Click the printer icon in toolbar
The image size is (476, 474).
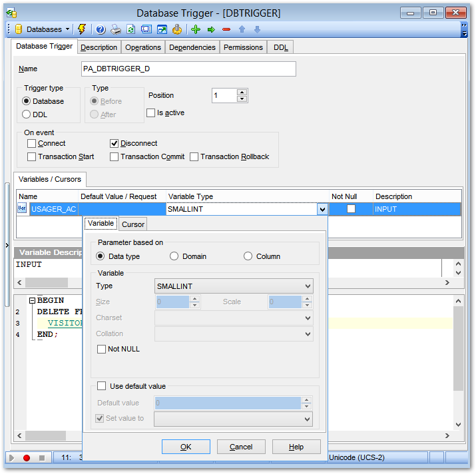[116, 29]
